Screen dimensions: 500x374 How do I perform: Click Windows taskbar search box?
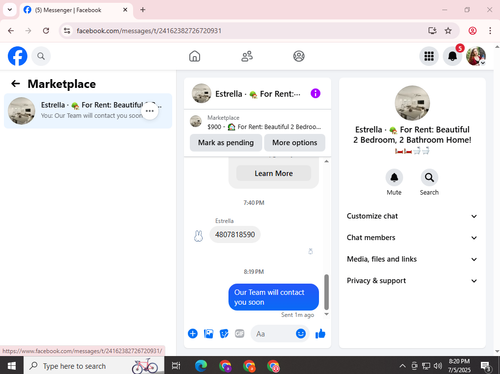(x=94, y=366)
